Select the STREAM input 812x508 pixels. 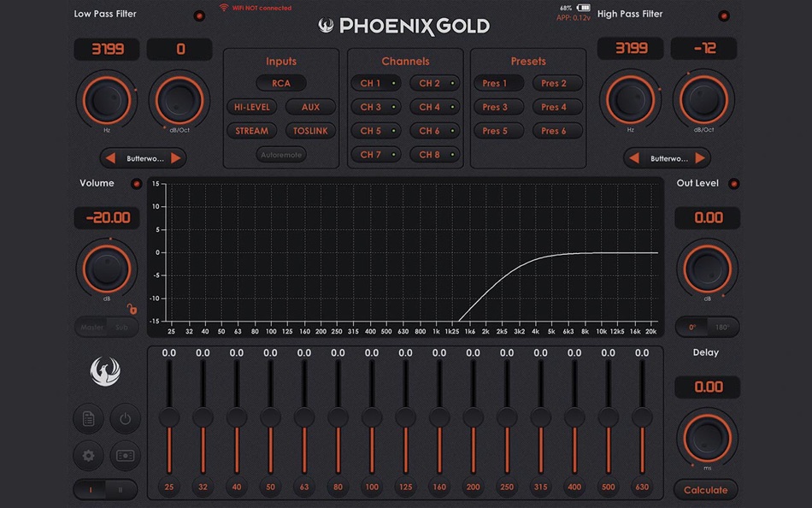[251, 131]
